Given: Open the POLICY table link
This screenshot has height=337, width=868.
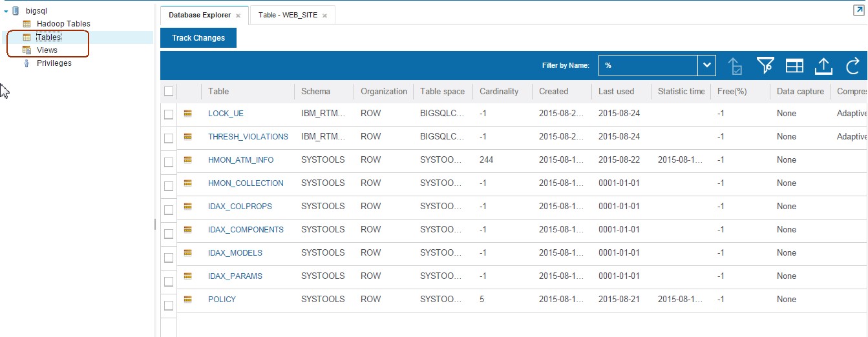Looking at the screenshot, I should click(222, 300).
